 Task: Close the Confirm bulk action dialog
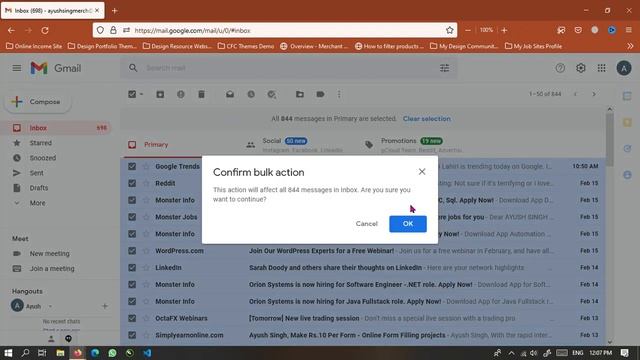[x=422, y=172]
